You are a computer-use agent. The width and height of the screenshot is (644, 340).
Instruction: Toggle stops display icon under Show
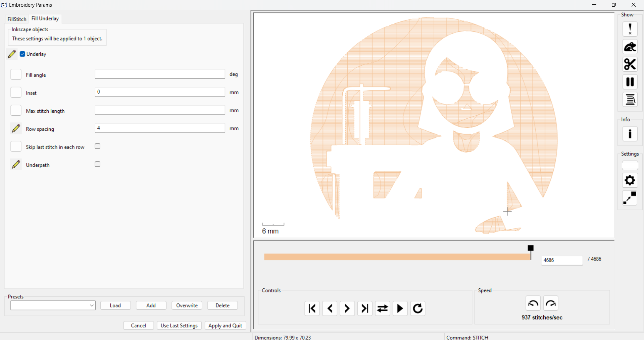point(630,82)
